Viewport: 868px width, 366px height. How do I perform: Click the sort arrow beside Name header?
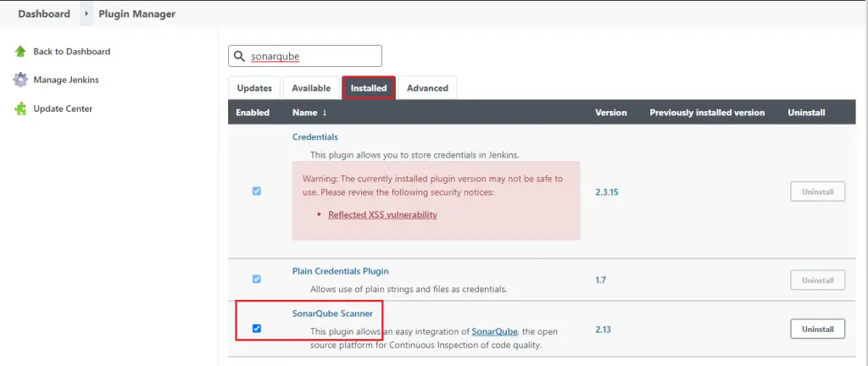point(325,113)
